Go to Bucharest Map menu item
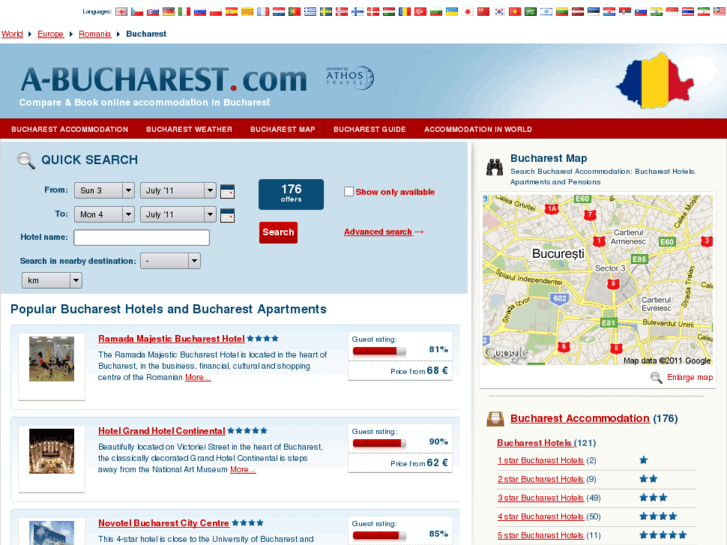The width and height of the screenshot is (727, 545). (283, 129)
